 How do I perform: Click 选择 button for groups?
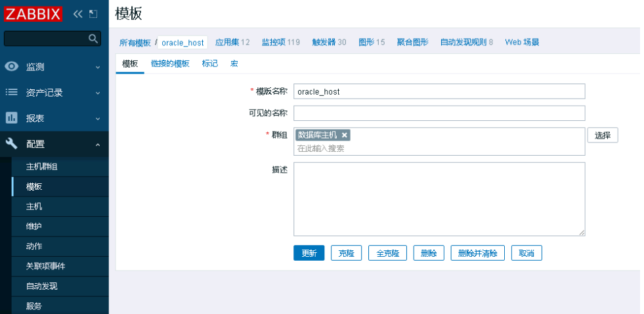(603, 135)
